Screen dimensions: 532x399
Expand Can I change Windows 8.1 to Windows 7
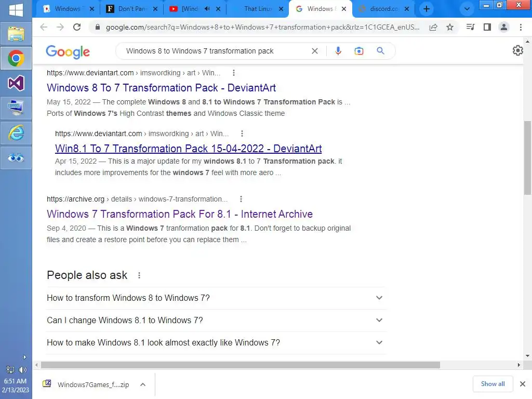pos(216,320)
